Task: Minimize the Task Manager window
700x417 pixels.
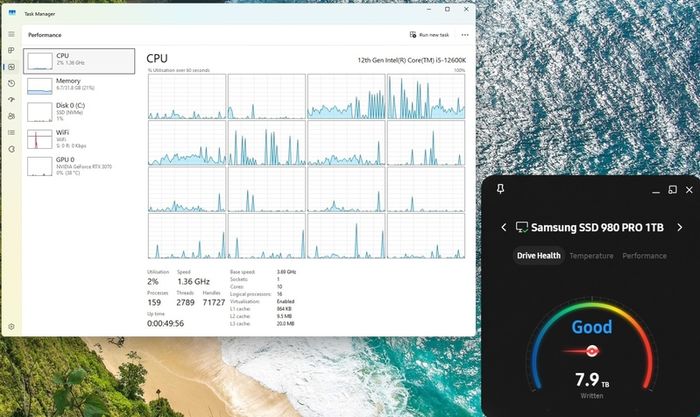Action: point(429,9)
